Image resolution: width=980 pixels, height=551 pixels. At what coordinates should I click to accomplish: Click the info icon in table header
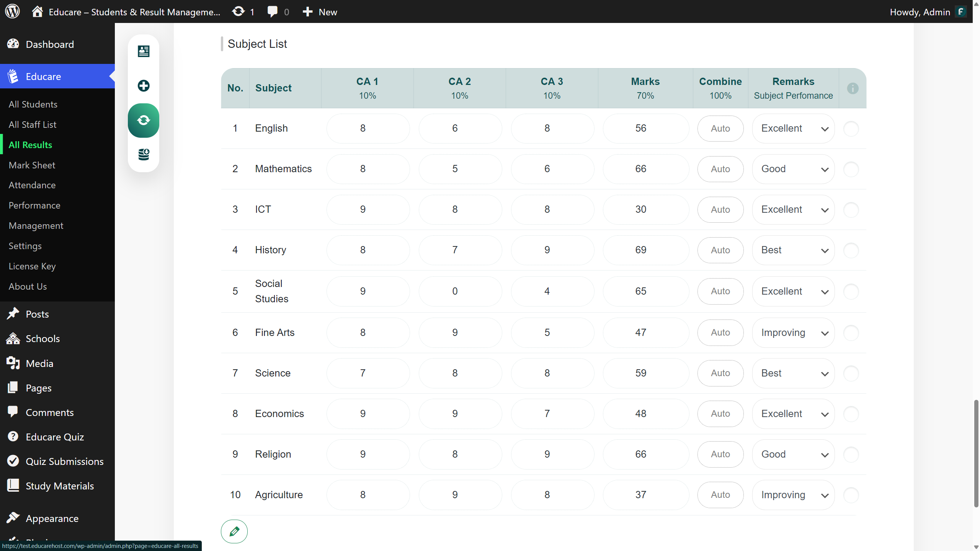852,88
